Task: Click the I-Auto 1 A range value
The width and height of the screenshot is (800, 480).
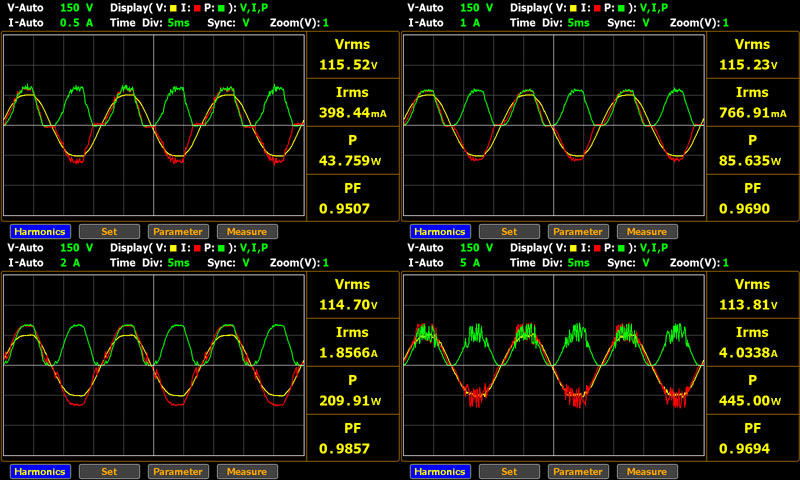Action: tap(470, 23)
